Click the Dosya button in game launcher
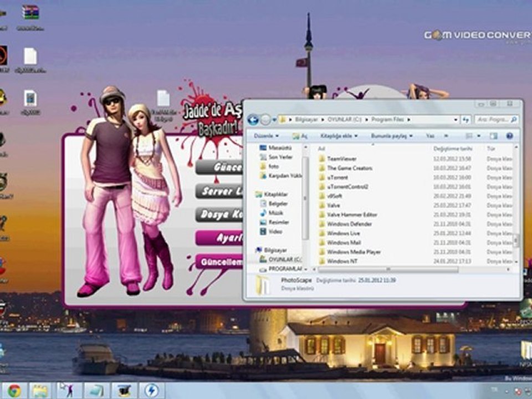 click(219, 215)
